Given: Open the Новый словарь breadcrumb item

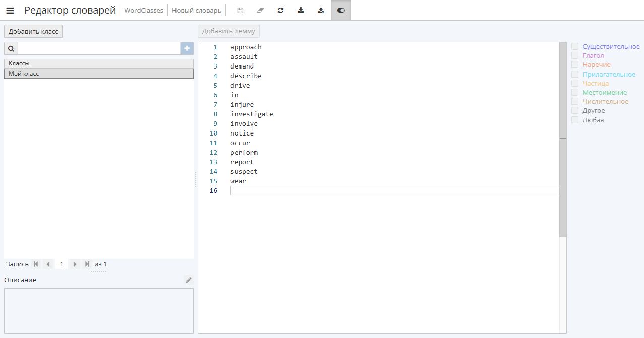Looking at the screenshot, I should [197, 10].
